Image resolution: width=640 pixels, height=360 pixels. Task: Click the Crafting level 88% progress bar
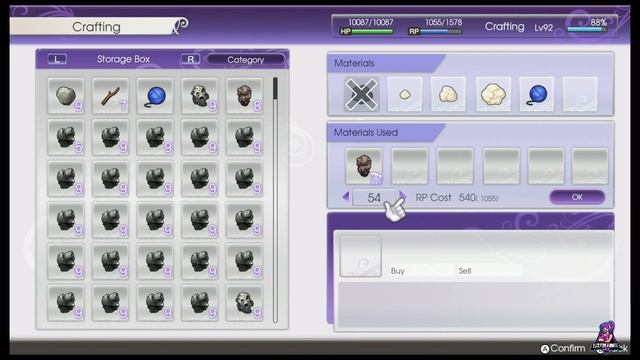587,29
